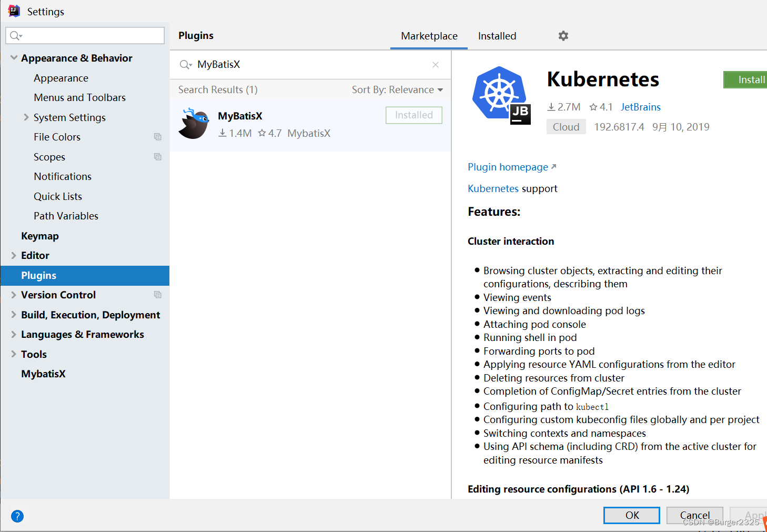
Task: Focus the plugin search field with MyBatisX
Action: click(310, 65)
